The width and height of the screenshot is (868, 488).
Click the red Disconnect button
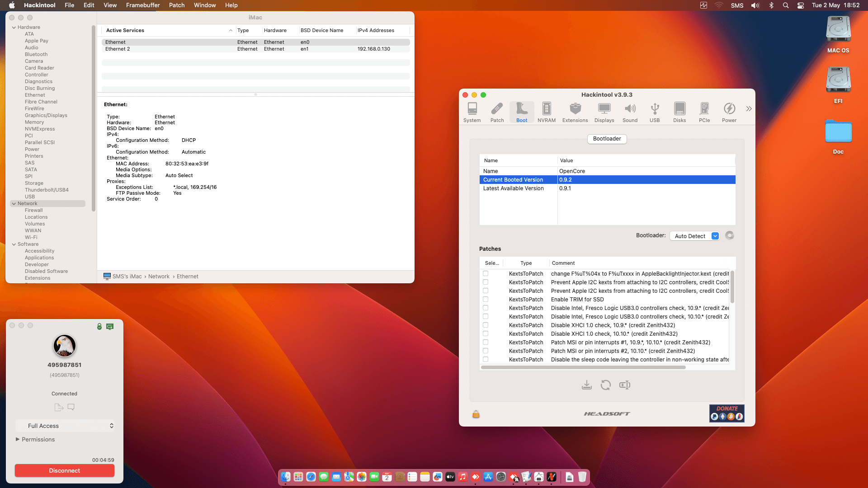point(65,470)
